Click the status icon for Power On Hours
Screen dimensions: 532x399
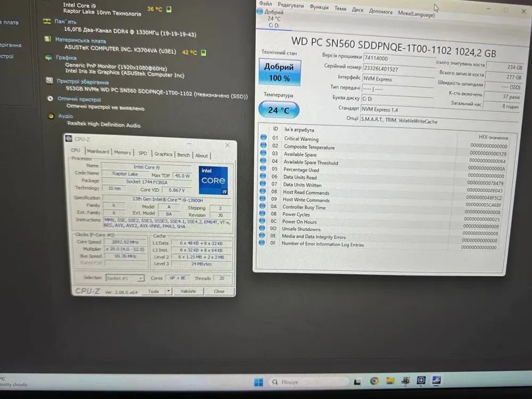click(263, 221)
